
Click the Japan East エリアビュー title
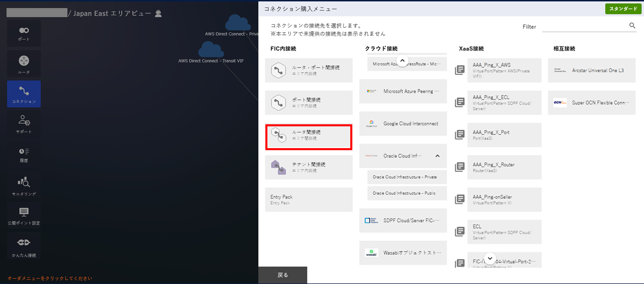pyautogui.click(x=112, y=14)
